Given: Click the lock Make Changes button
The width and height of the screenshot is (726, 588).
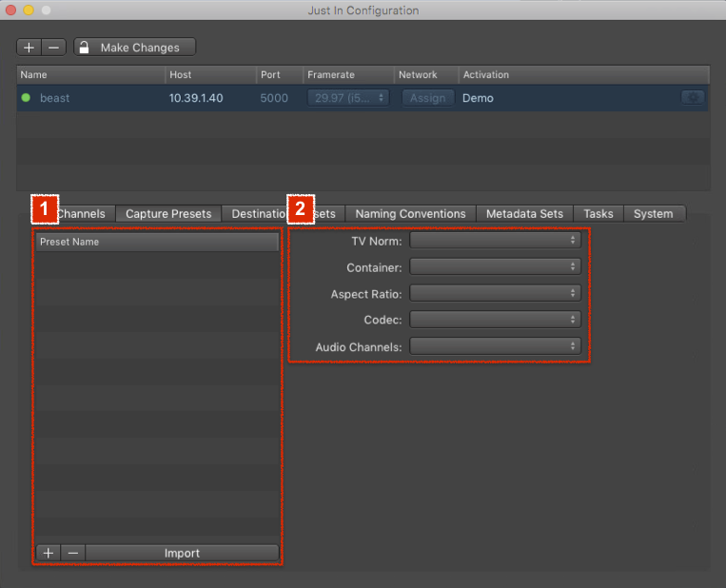Looking at the screenshot, I should click(x=135, y=48).
